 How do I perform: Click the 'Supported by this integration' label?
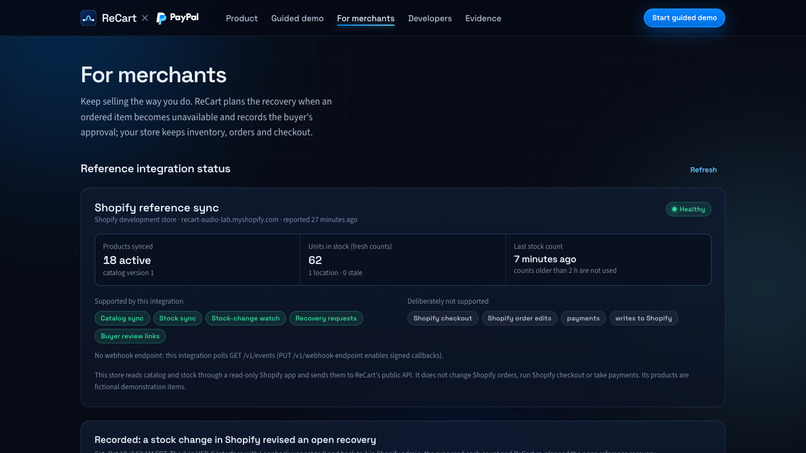click(x=139, y=301)
